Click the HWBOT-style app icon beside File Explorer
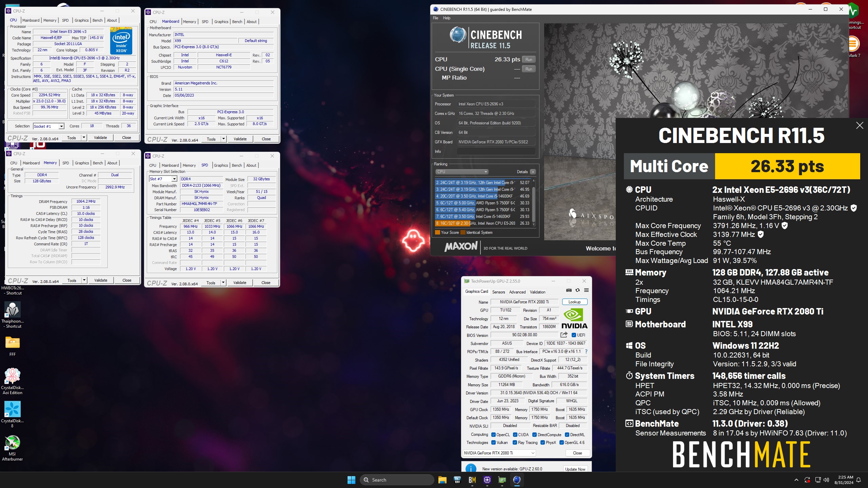Viewport: 868px width, 488px height. coord(457,480)
